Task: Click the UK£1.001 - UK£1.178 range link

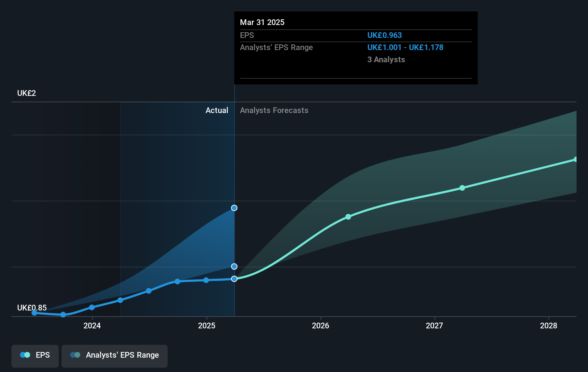Action: click(405, 47)
